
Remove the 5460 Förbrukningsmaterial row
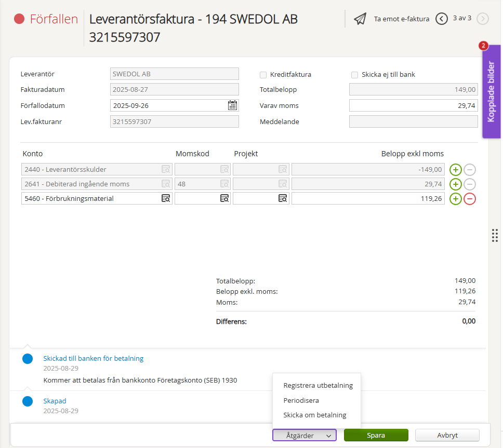click(x=469, y=198)
